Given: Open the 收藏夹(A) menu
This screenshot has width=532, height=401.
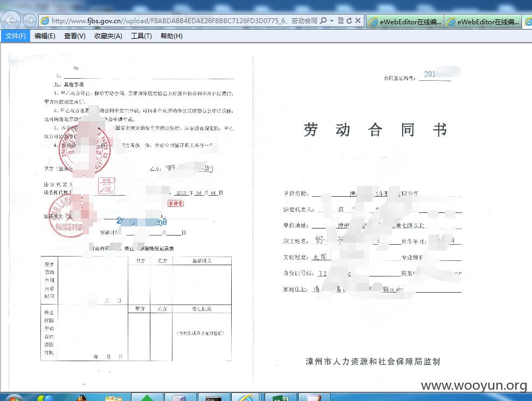Looking at the screenshot, I should coord(108,36).
